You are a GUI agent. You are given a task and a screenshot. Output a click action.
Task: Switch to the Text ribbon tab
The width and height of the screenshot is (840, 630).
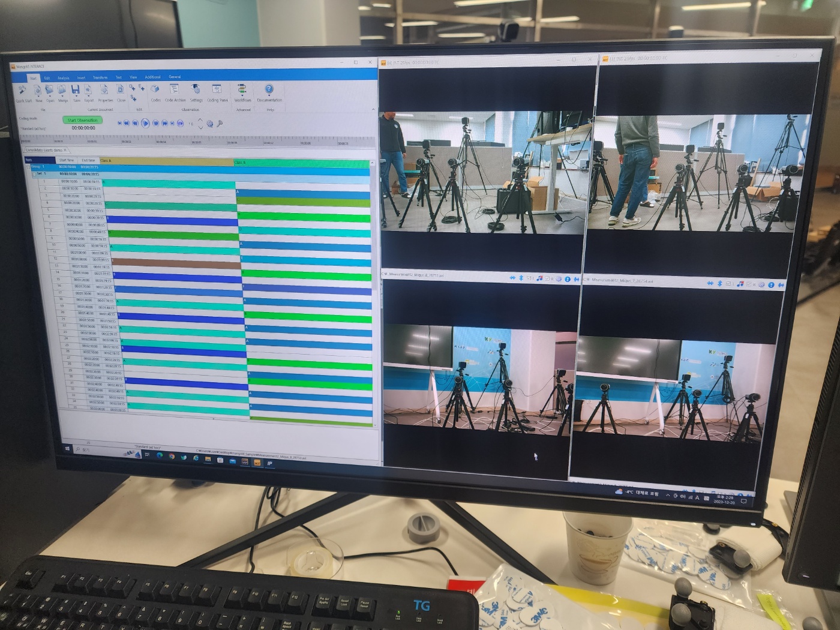click(x=118, y=77)
